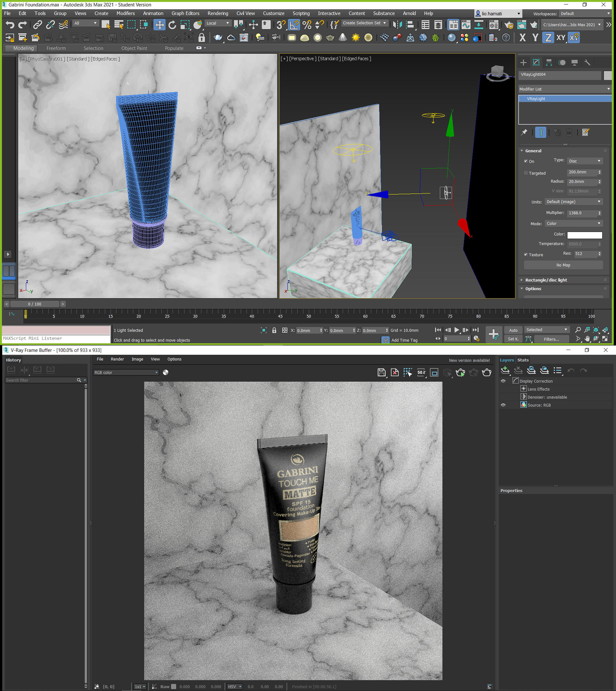Screen dimensions: 616x691
Task: Click the Auto key button
Action: coord(513,330)
